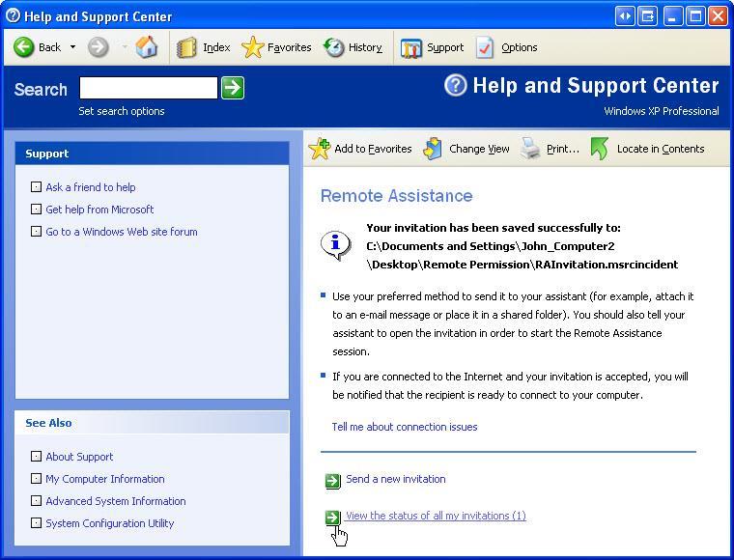Click the Help and Support Center question mark logo

[455, 85]
